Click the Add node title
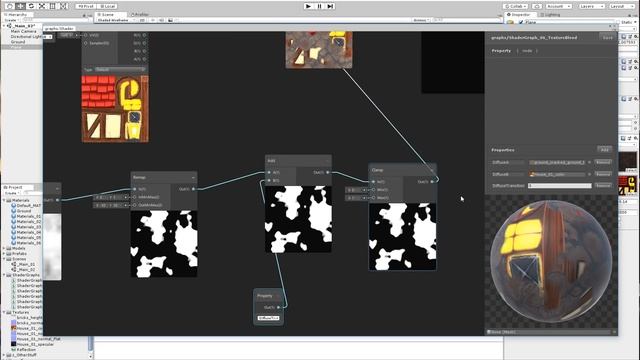Screen dimensions: 640x360 pos(271,160)
